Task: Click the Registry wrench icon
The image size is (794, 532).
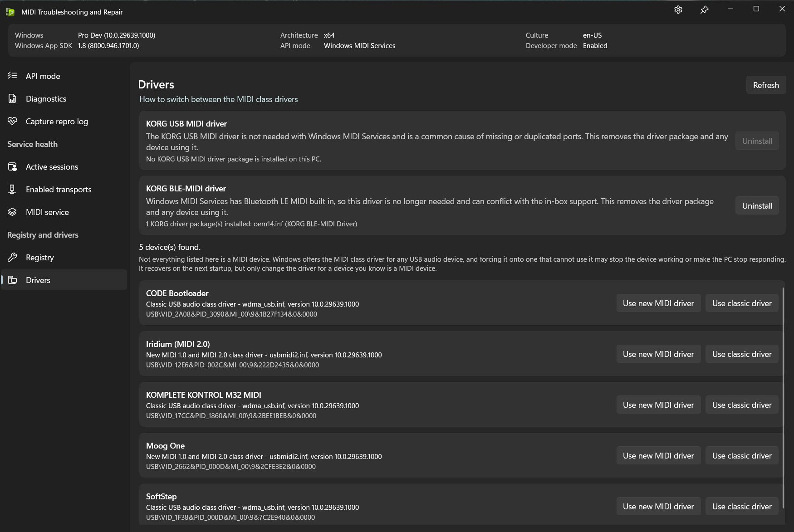Action: coord(12,257)
